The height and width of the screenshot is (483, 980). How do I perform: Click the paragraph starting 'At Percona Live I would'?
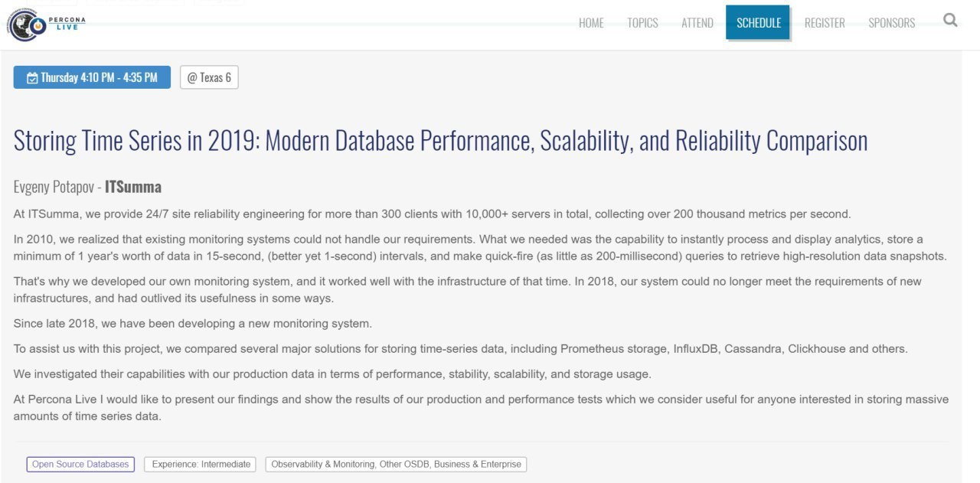[x=481, y=408]
